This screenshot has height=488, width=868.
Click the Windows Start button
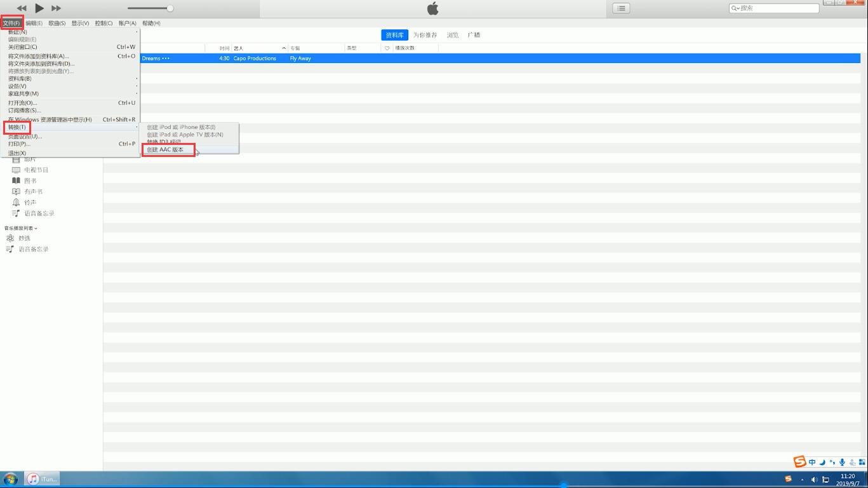[x=11, y=479]
